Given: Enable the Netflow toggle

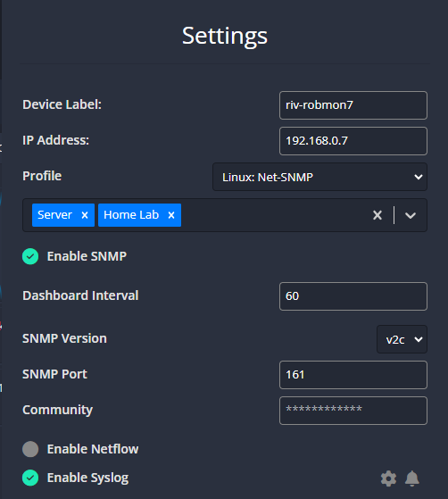Looking at the screenshot, I should (x=30, y=449).
